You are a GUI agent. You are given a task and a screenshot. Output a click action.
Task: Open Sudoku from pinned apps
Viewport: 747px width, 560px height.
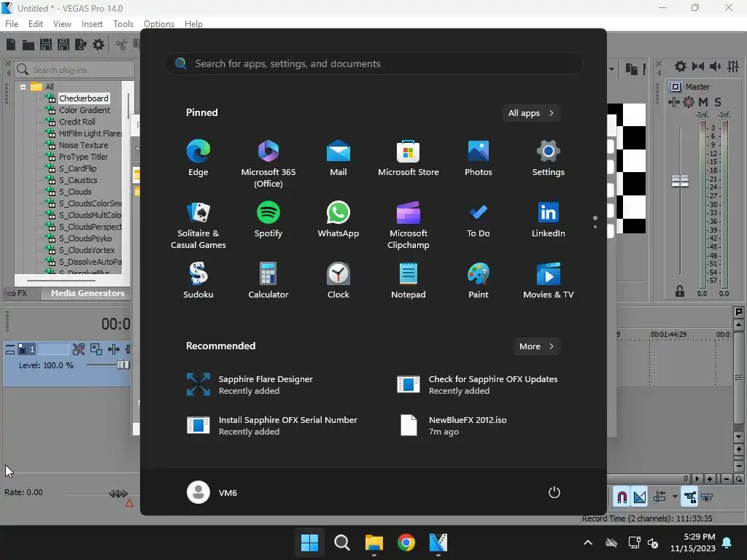pos(198,281)
